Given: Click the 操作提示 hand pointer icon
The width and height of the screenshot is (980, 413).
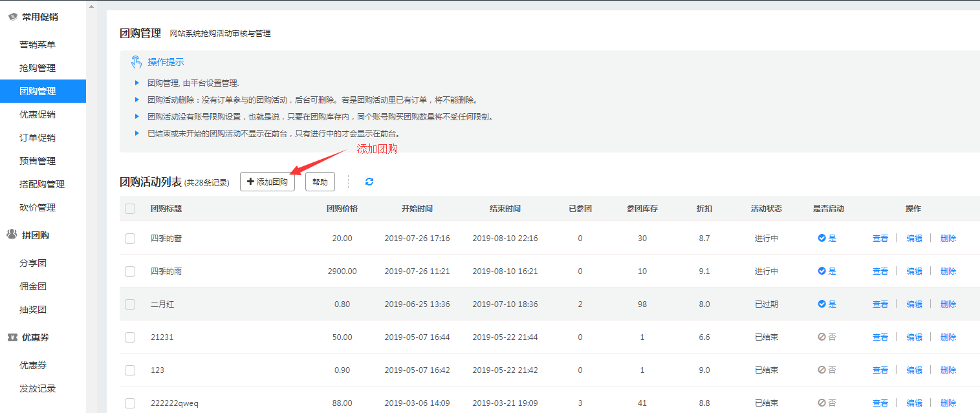Looking at the screenshot, I should click(x=136, y=62).
